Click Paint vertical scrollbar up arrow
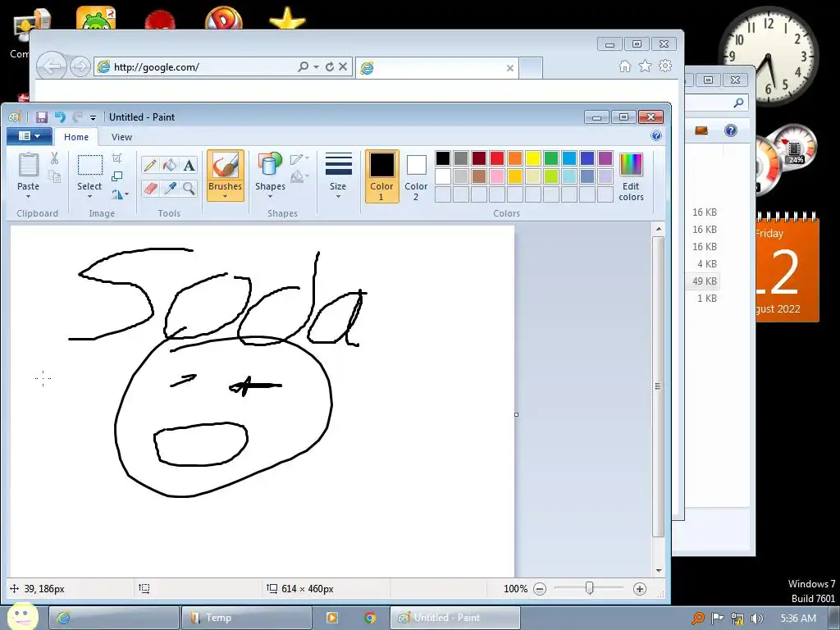840x630 pixels. (x=659, y=230)
